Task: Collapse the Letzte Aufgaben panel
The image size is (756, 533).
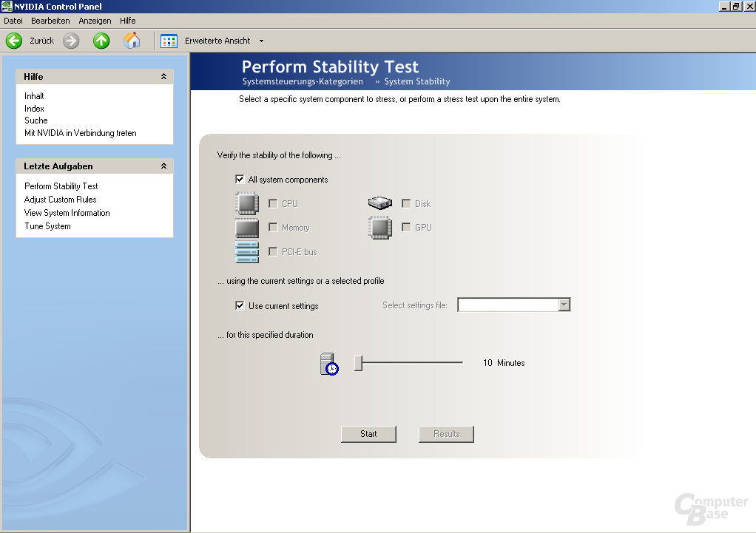Action: coord(164,166)
